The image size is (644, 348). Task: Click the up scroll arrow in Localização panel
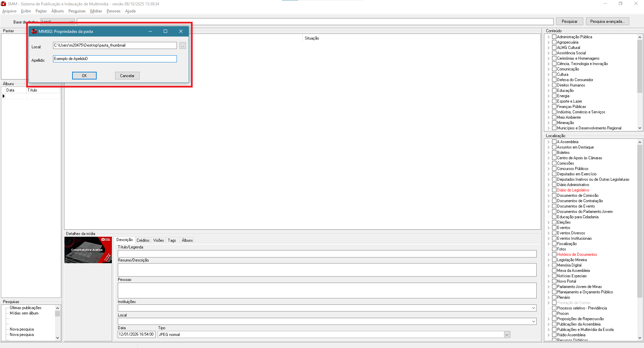640,142
